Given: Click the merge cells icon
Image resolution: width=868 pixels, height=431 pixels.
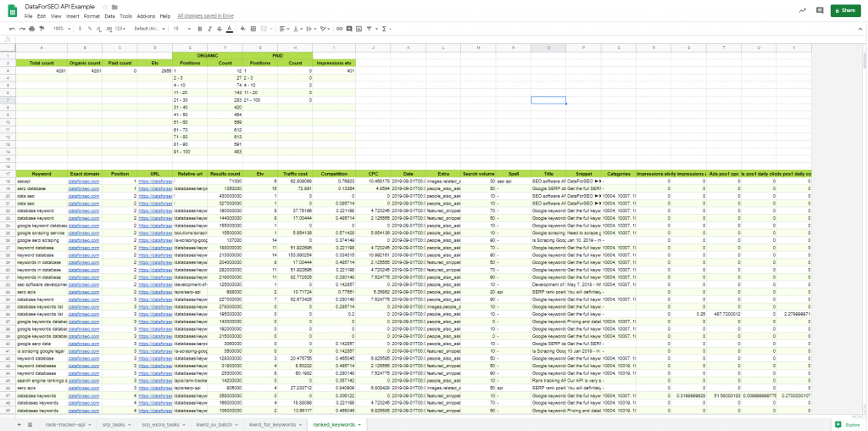Looking at the screenshot, I should pyautogui.click(x=264, y=29).
